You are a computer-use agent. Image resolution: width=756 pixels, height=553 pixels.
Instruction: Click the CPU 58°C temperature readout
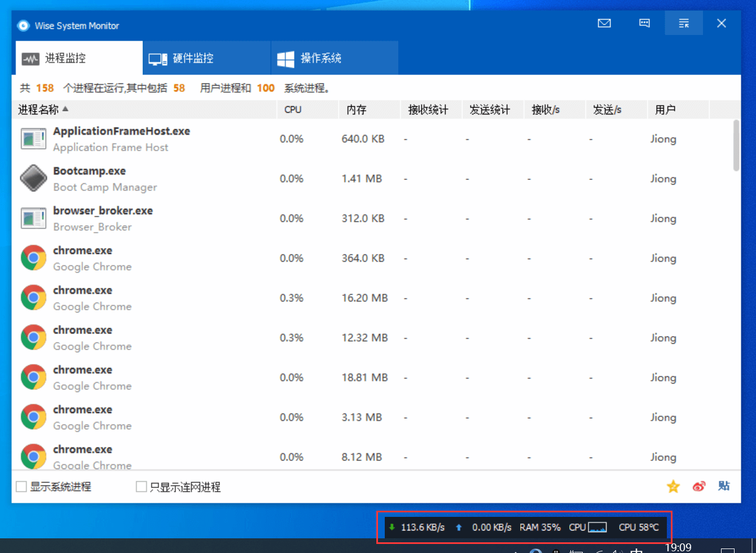click(639, 527)
